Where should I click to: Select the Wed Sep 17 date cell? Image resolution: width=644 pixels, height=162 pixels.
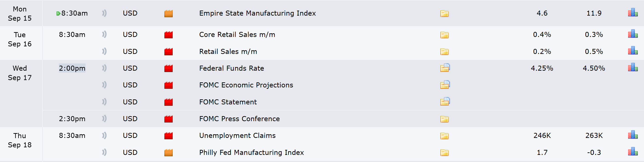(x=20, y=73)
